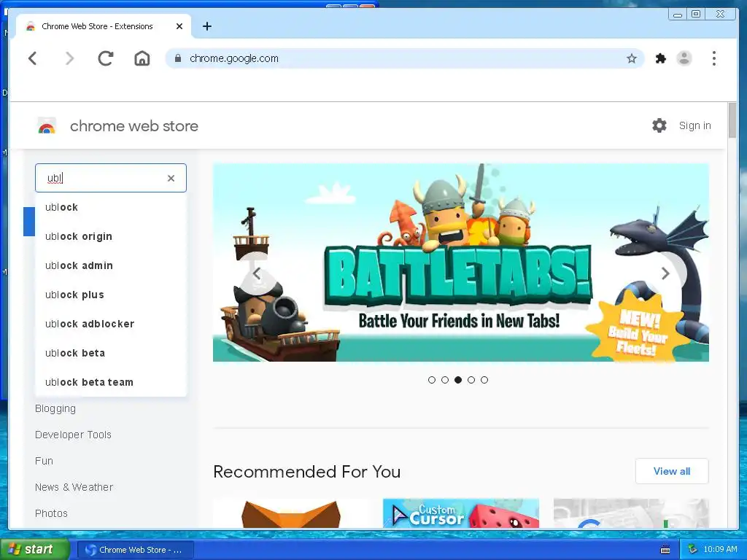Click the page vertical scrollbar thumb
Screen dimensions: 747x560
click(x=732, y=120)
